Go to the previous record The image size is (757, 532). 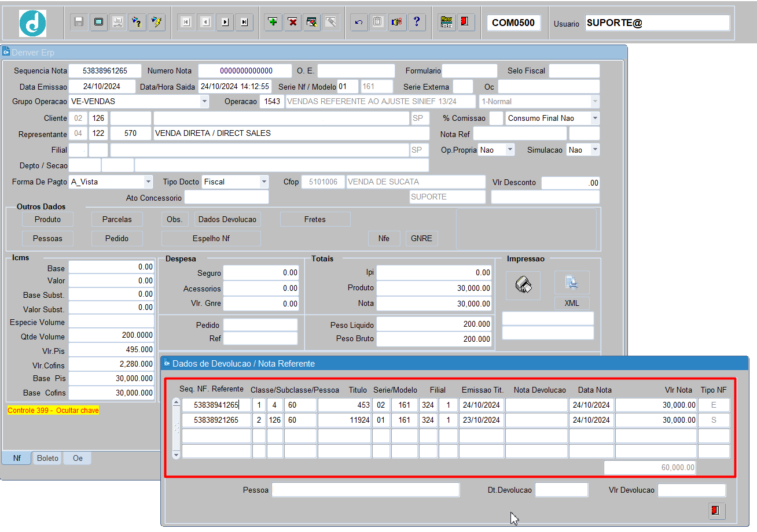pos(205,23)
